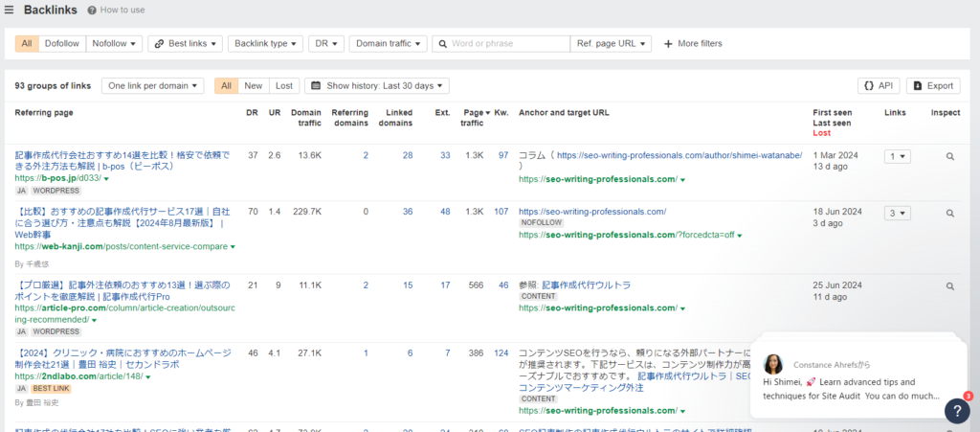Click Constance's avatar in chat popup
Screen dimensions: 980x432
pyautogui.click(x=773, y=364)
